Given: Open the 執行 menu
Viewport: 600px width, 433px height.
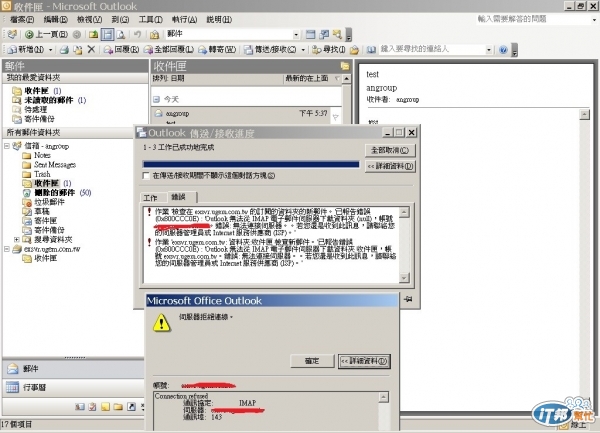Looking at the screenshot, I should [184, 19].
